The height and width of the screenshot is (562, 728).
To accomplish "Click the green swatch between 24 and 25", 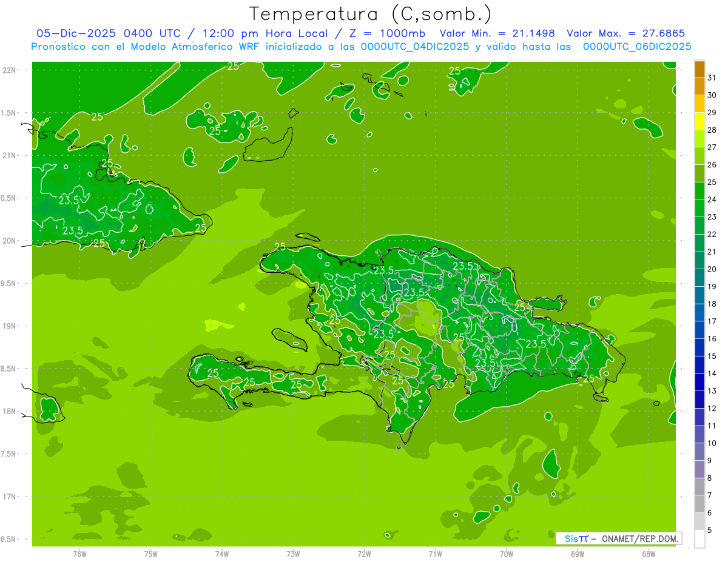I will click(x=699, y=191).
